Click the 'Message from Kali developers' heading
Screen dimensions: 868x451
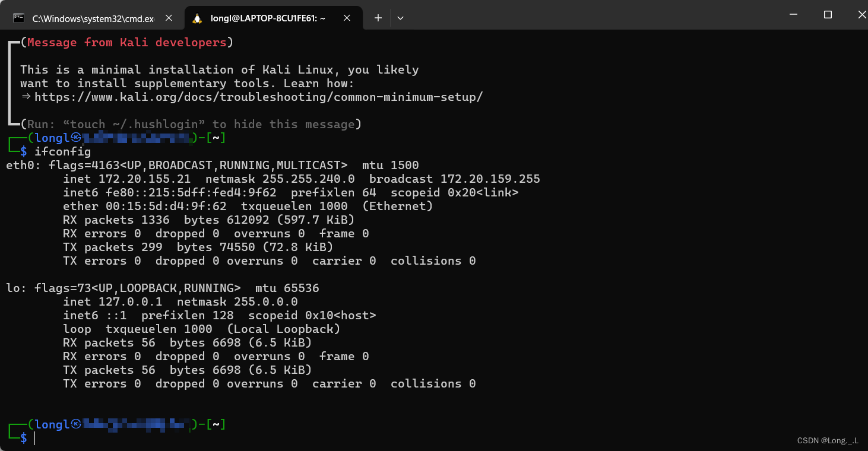click(x=126, y=43)
